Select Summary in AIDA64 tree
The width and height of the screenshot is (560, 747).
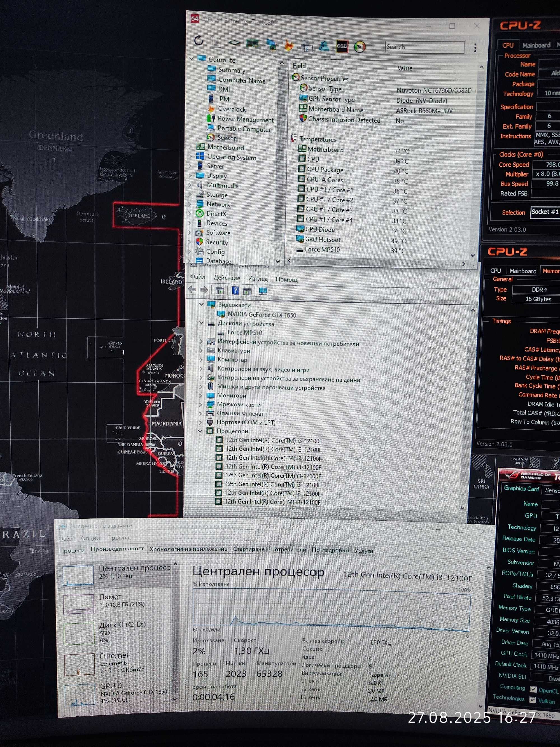click(232, 70)
